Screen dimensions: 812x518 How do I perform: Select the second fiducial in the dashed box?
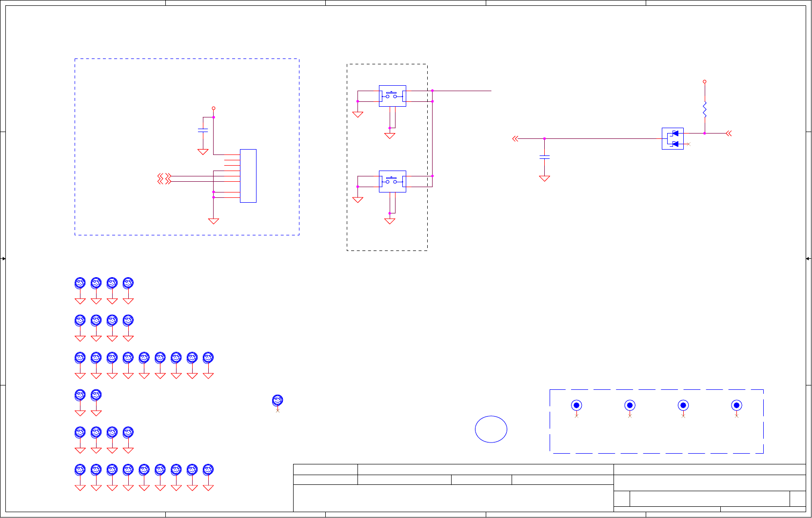coord(630,405)
